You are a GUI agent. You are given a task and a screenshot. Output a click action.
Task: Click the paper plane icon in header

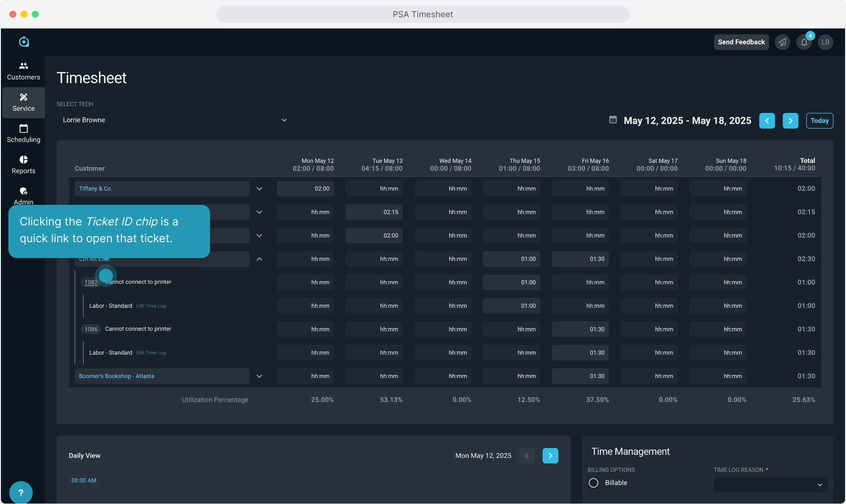click(783, 42)
